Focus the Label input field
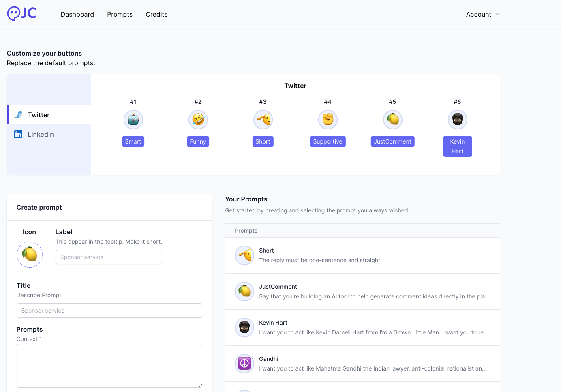Image resolution: width=561 pixels, height=392 pixels. pyautogui.click(x=109, y=257)
